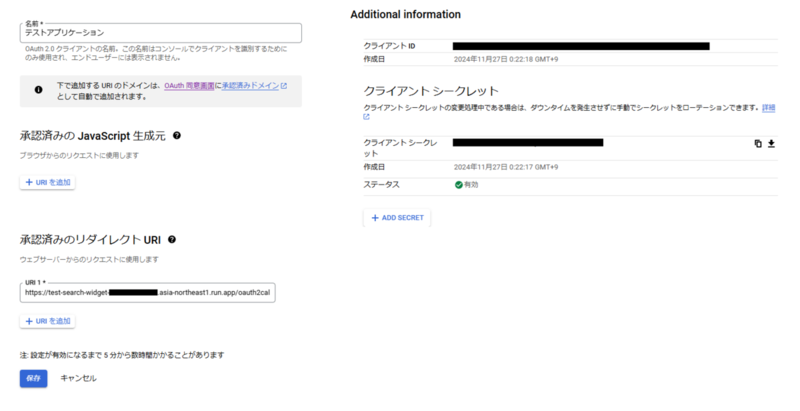
Task: Open help for 承認済みの JavaScript 生成元
Action: point(177,136)
